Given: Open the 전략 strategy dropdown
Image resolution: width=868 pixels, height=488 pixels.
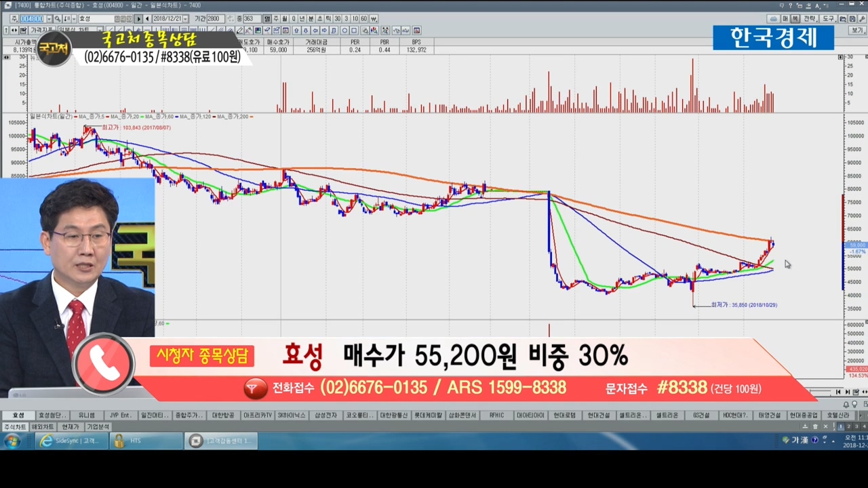Looking at the screenshot, I should pos(810,19).
